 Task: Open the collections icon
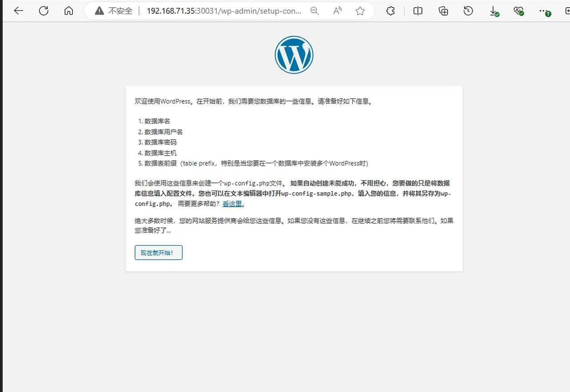(443, 11)
